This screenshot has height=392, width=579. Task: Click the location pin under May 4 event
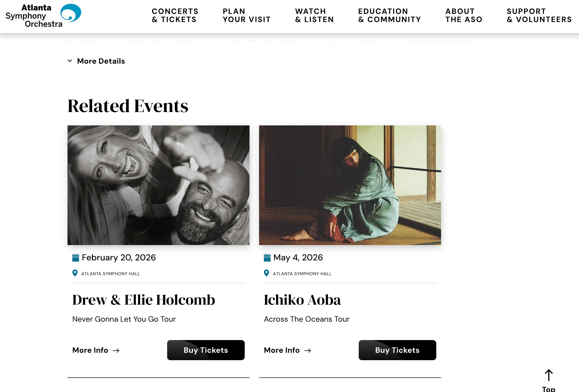tap(266, 273)
